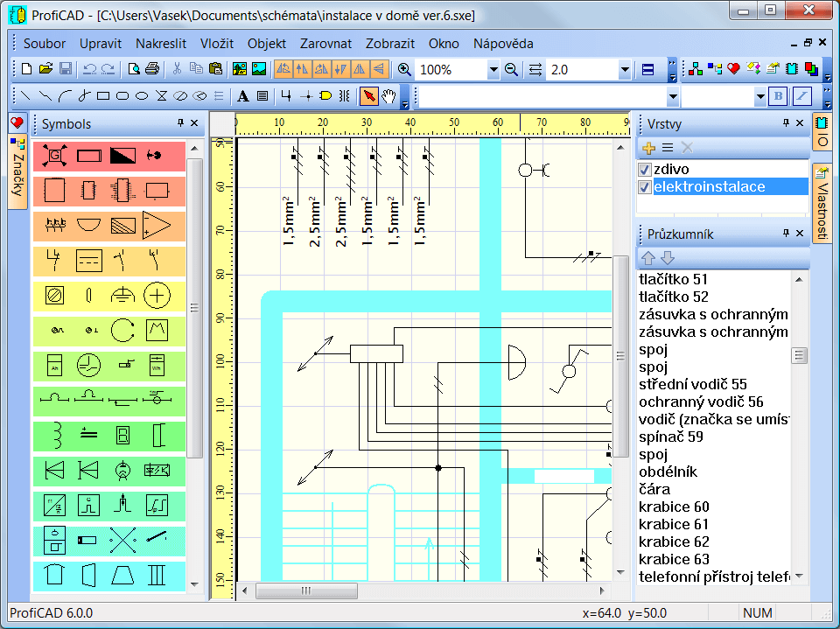Pin the Průzkumník panel
840x629 pixels.
[x=786, y=233]
